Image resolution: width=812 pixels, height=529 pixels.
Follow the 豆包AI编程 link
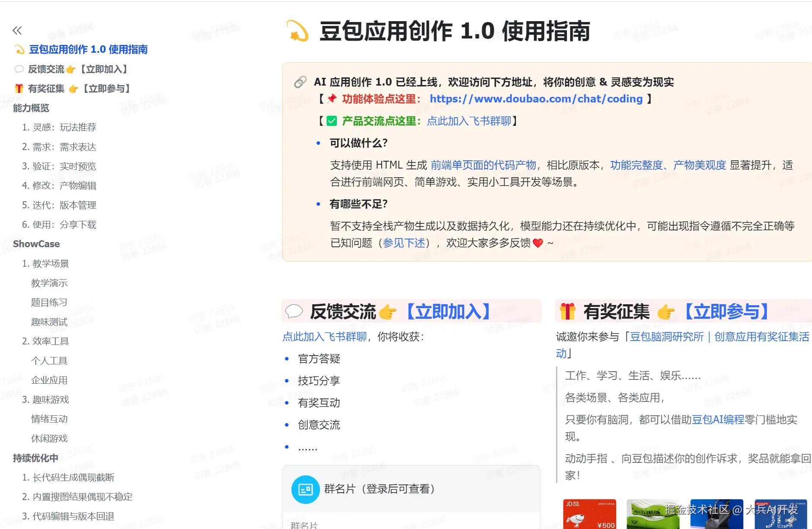(x=718, y=420)
